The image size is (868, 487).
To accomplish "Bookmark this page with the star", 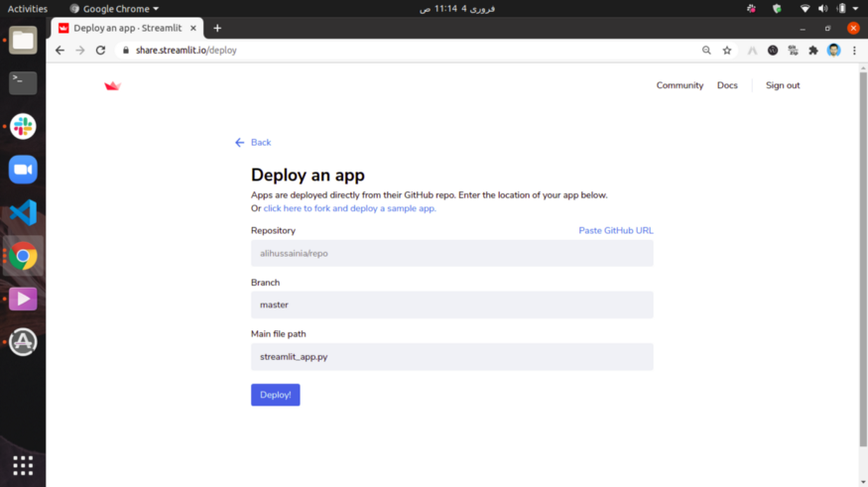I will click(727, 51).
